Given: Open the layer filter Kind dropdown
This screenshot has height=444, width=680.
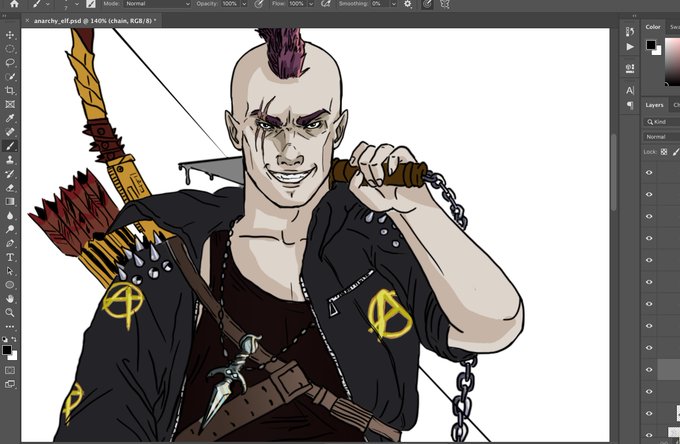Looking at the screenshot, I should tap(661, 122).
